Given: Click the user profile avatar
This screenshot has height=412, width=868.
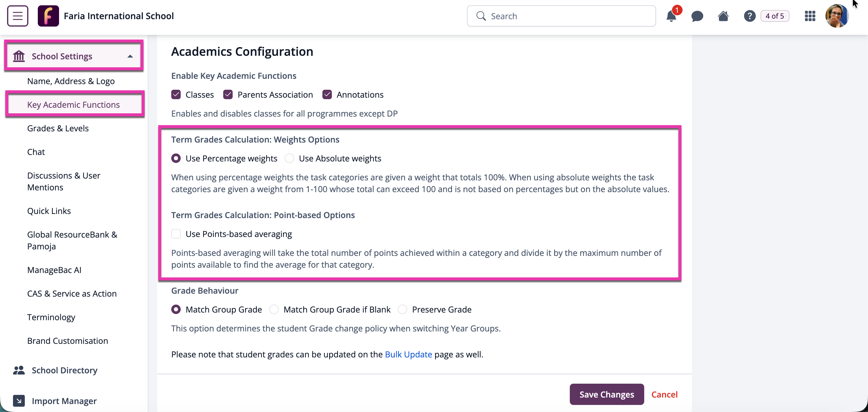Looking at the screenshot, I should (837, 16).
